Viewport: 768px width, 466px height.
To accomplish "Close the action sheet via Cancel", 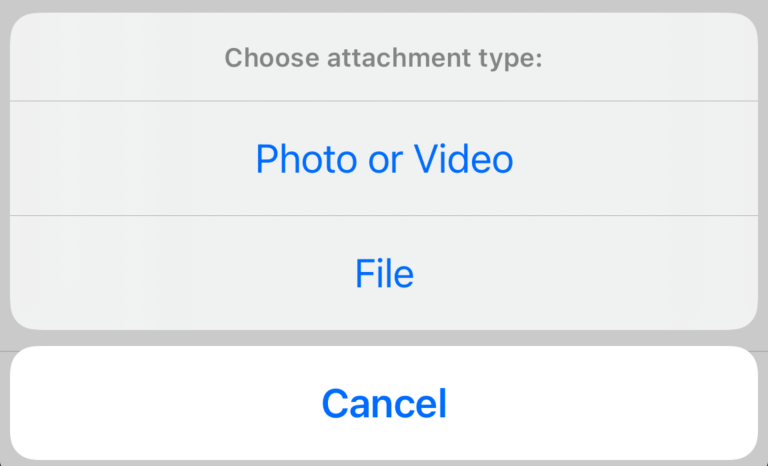I will [x=384, y=403].
